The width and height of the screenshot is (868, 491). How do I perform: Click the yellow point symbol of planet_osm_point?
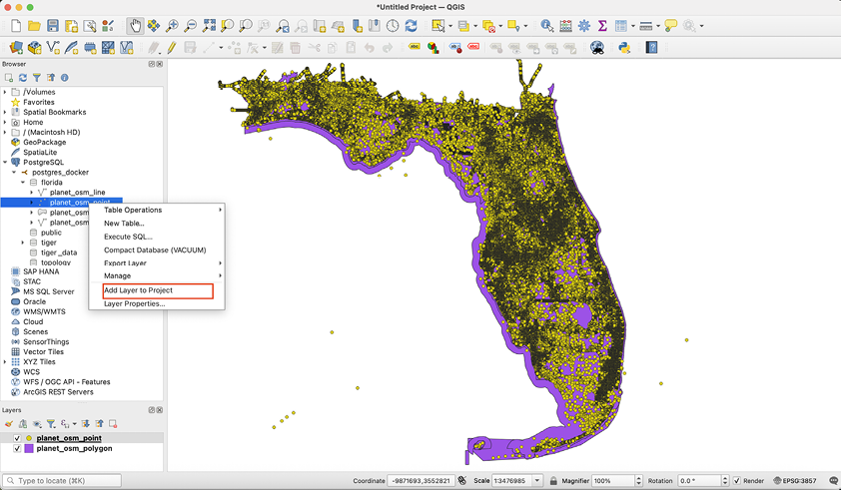(29, 438)
